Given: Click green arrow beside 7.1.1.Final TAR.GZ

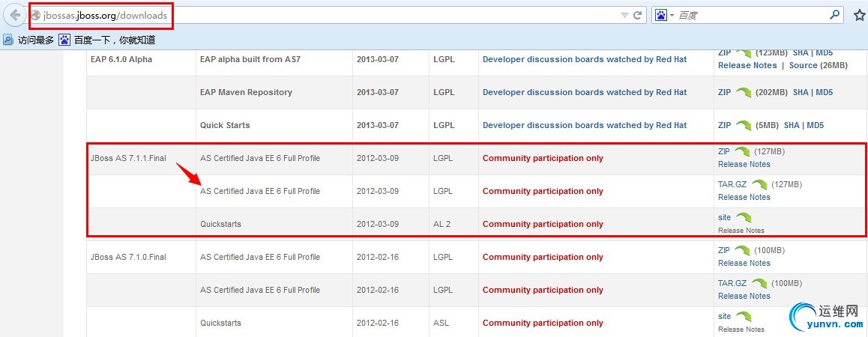Looking at the screenshot, I should [759, 185].
